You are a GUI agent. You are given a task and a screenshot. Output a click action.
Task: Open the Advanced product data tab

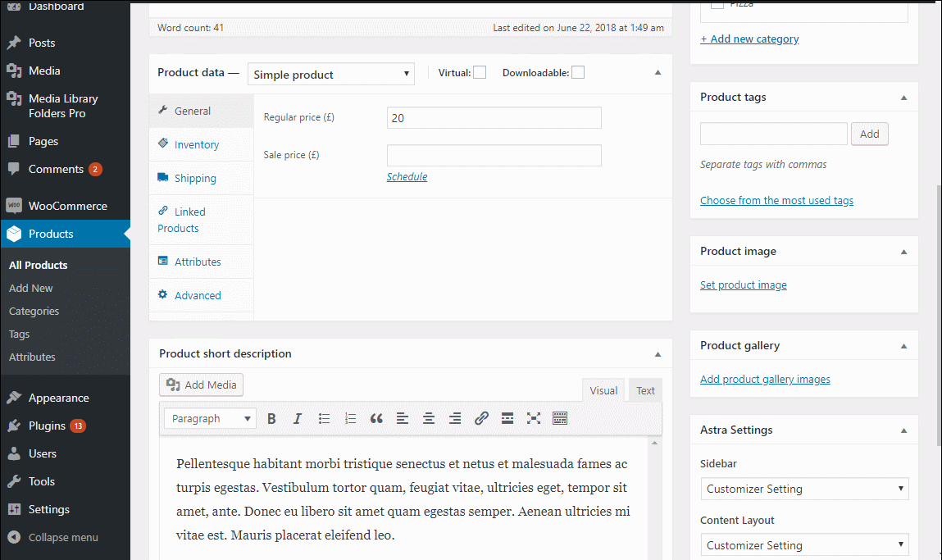[201, 296]
